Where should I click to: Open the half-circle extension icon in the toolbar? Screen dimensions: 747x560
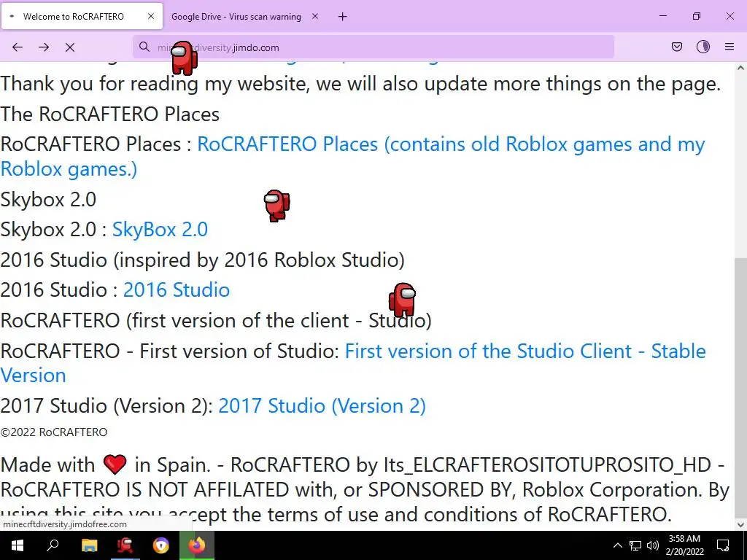coord(703,47)
